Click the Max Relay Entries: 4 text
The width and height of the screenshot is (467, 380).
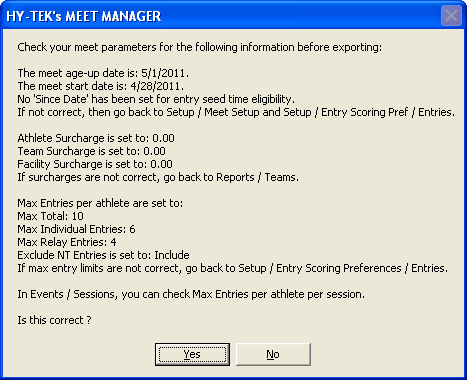point(67,242)
